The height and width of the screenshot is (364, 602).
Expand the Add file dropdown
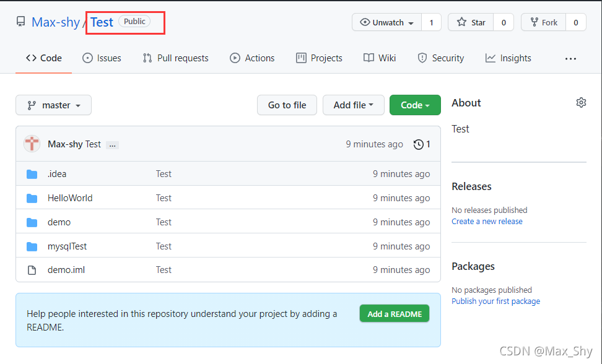point(353,105)
